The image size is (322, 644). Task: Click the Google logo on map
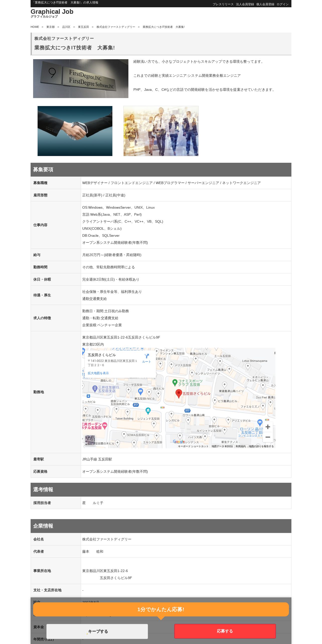179,442
